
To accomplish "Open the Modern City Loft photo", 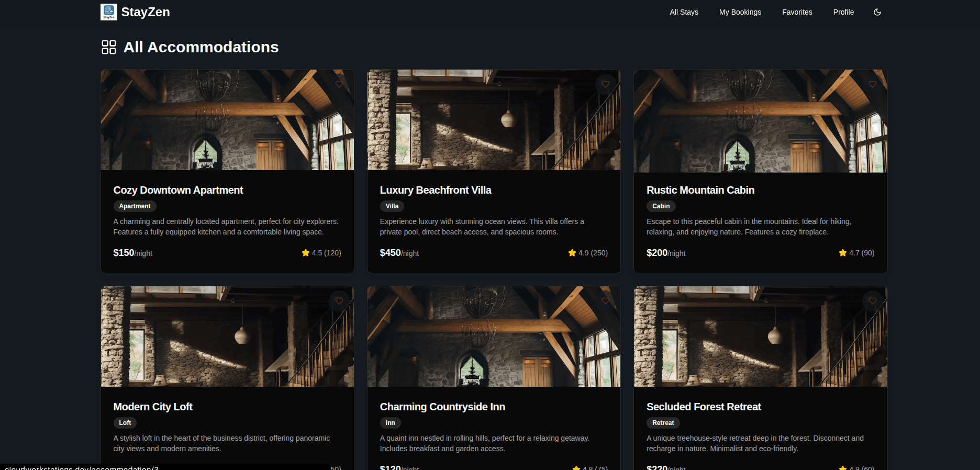I will point(227,337).
